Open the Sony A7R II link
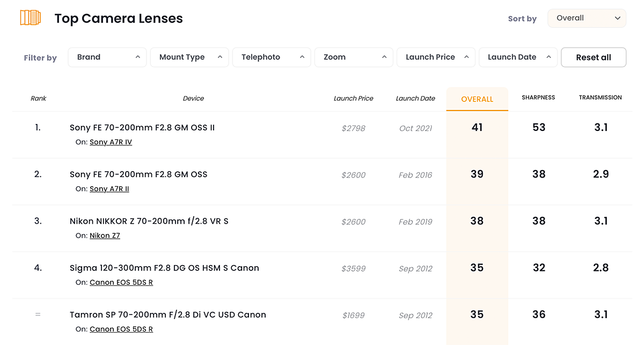Viewport: 644px width, 345px height. pos(109,189)
